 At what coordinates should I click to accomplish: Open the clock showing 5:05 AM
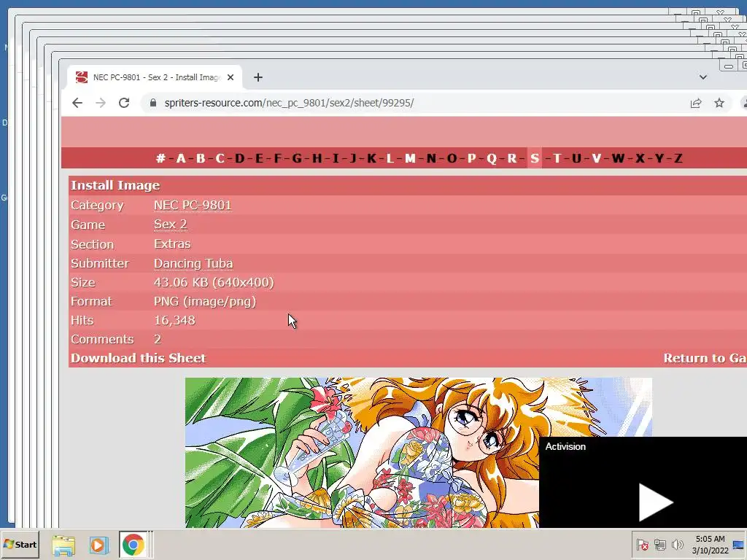[711, 545]
